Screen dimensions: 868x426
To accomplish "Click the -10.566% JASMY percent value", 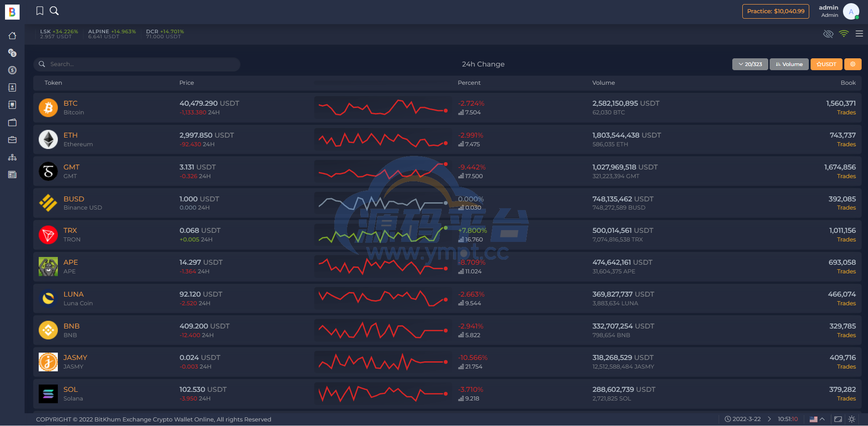I will tap(473, 358).
